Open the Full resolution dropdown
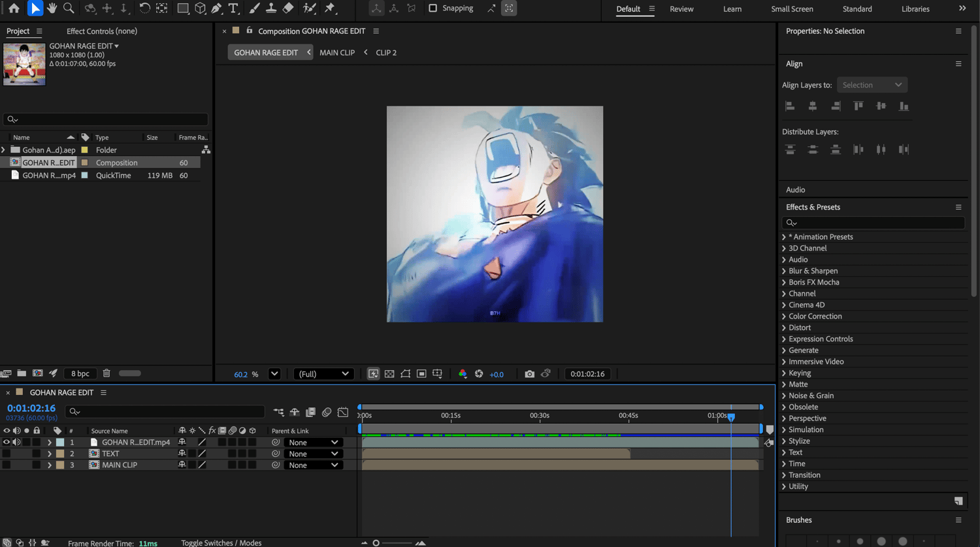The height and width of the screenshot is (547, 980). pos(323,374)
